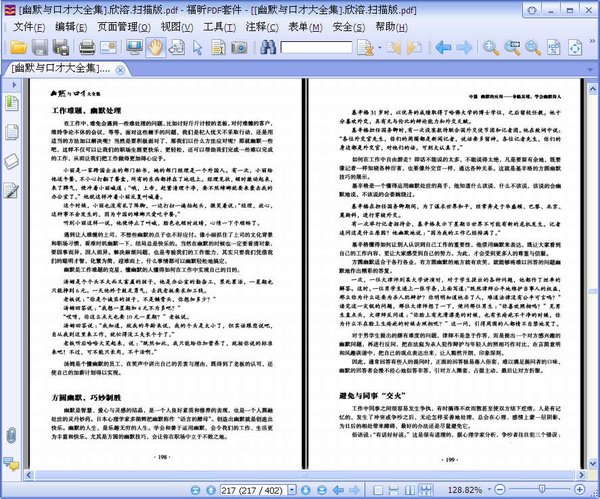
Task: Click the zoom in plus button
Action: (x=580, y=489)
